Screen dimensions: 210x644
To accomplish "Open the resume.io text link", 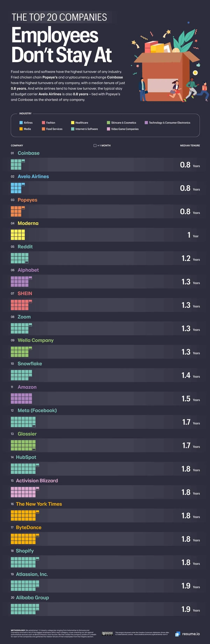I will [191, 634].
